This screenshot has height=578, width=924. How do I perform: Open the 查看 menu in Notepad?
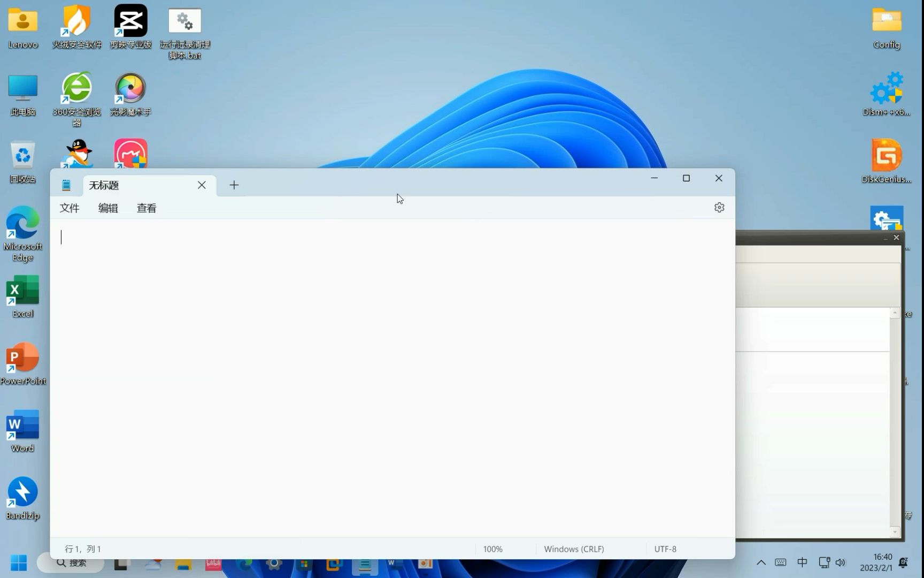click(146, 208)
